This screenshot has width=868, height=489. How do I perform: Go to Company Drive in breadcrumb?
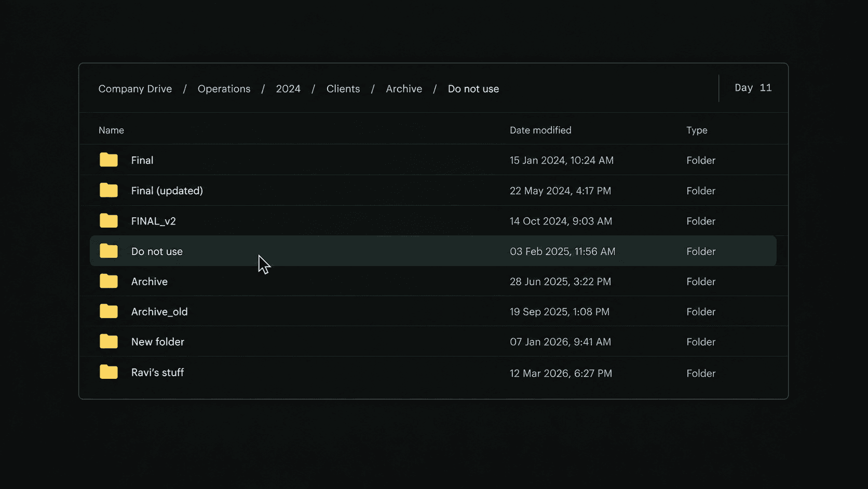pyautogui.click(x=135, y=89)
